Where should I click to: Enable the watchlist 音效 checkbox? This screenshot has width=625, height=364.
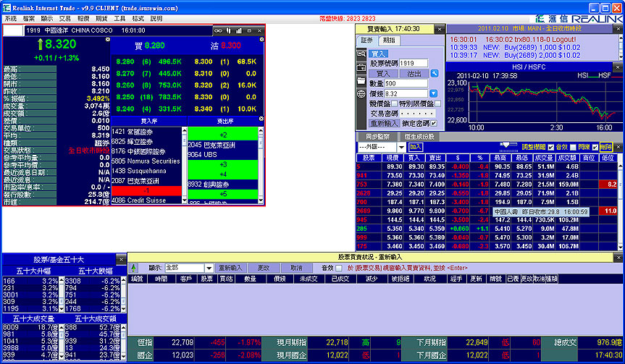pyautogui.click(x=573, y=148)
